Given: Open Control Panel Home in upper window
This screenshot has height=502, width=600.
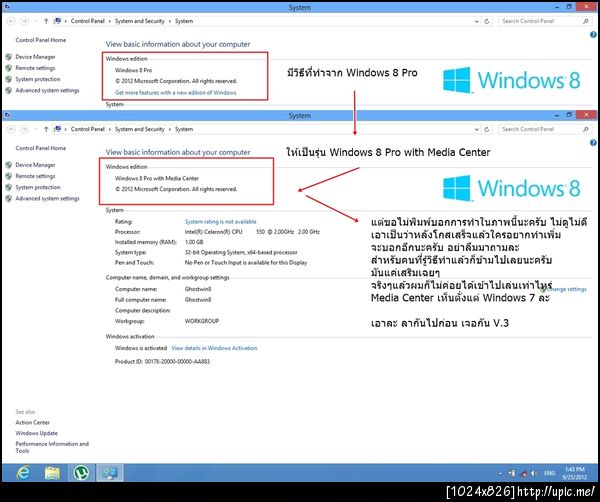Looking at the screenshot, I should tap(41, 40).
